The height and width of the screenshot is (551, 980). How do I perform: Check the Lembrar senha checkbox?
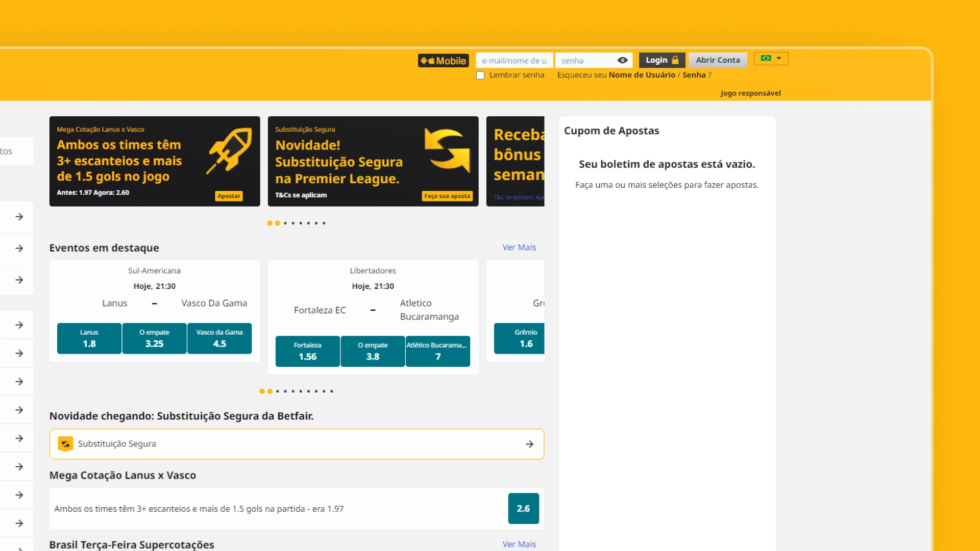coord(480,76)
